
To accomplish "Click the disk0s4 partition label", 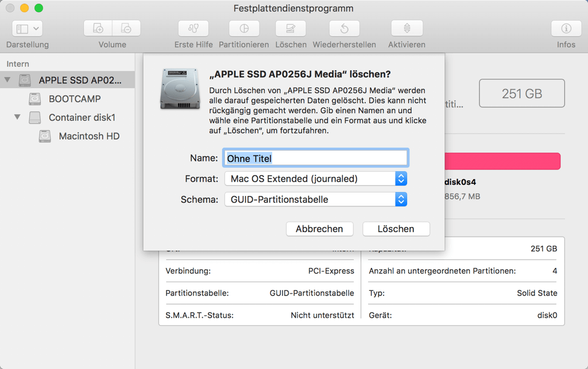I will tap(460, 182).
